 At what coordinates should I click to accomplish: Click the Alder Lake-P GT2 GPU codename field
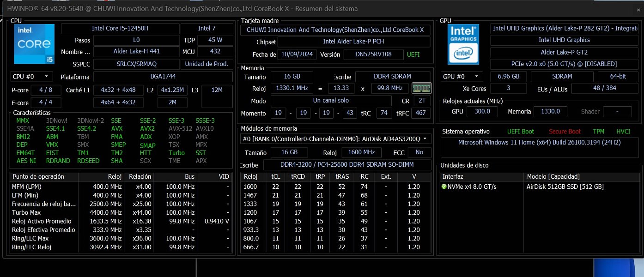(564, 52)
